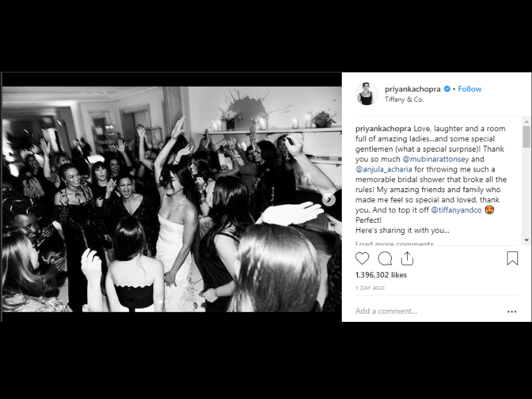Click the caption scrollbar thumb
The height and width of the screenshot is (399, 532).
point(527,137)
